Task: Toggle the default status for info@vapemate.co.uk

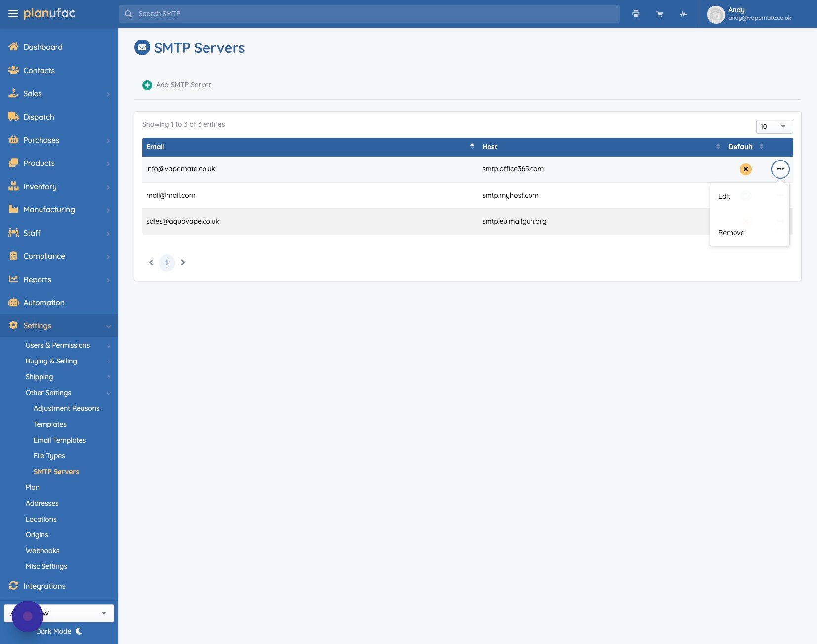Action: [x=745, y=169]
